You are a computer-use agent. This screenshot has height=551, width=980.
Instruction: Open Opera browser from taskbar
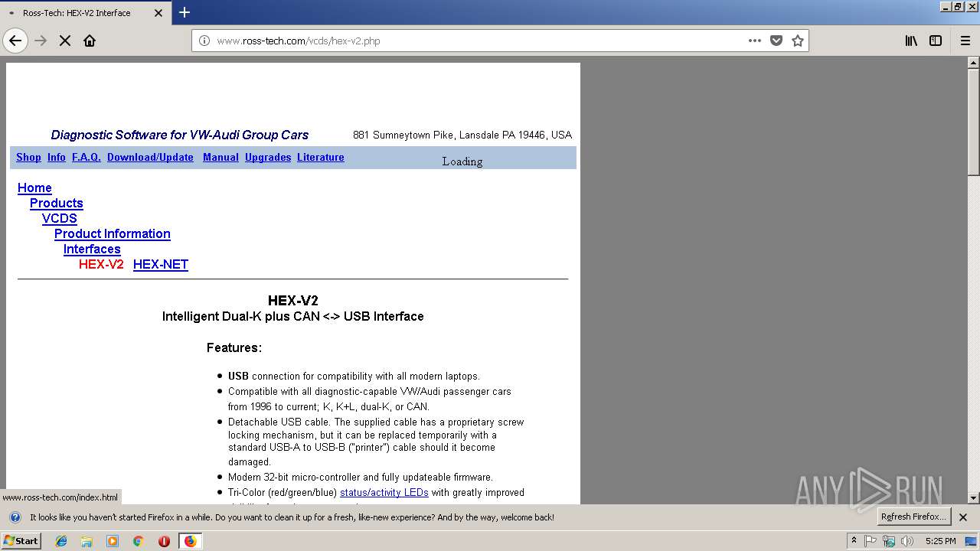coord(164,541)
